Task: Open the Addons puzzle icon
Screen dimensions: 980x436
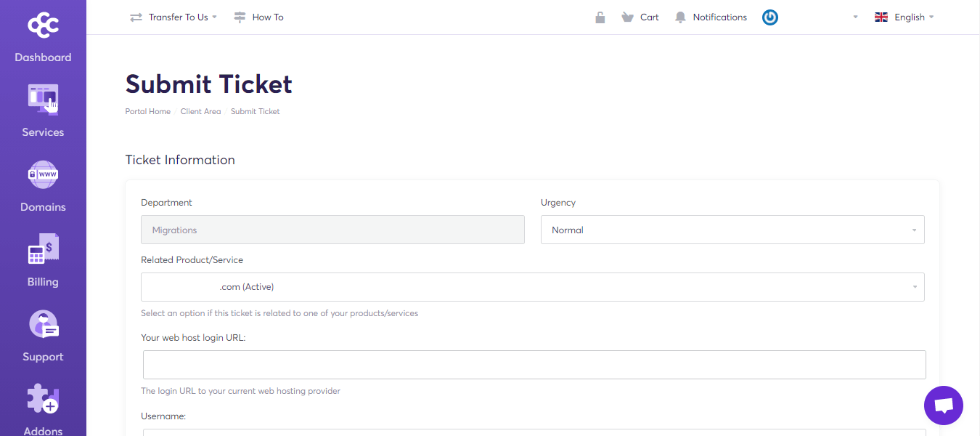Action: click(43, 399)
